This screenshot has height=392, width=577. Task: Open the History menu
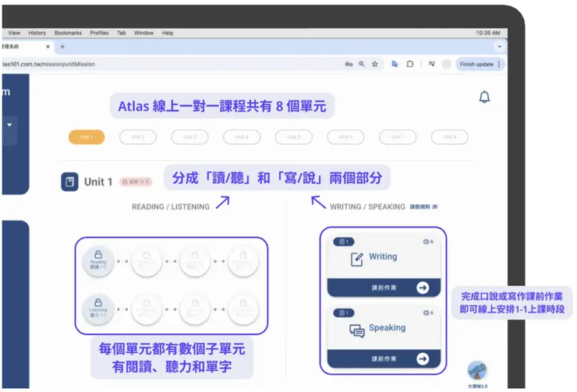[37, 33]
